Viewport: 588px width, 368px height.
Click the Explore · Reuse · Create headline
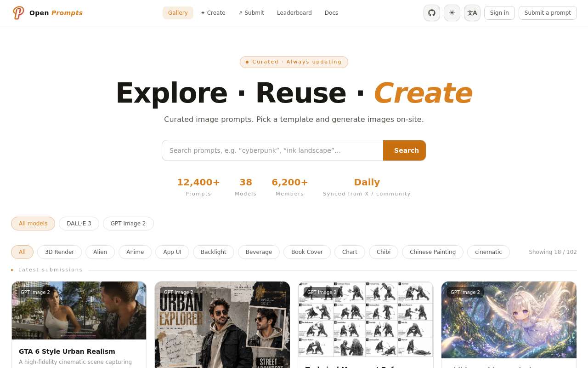(x=294, y=93)
